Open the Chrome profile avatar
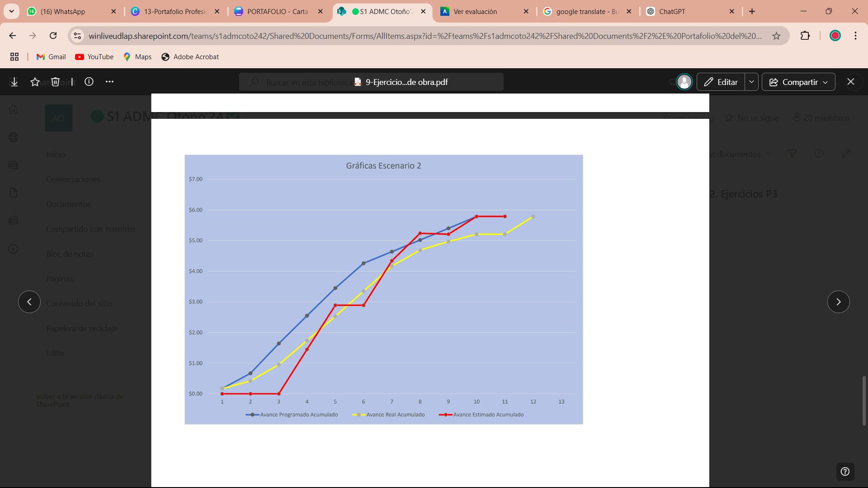Screen dimensions: 868x488 pos(835,36)
